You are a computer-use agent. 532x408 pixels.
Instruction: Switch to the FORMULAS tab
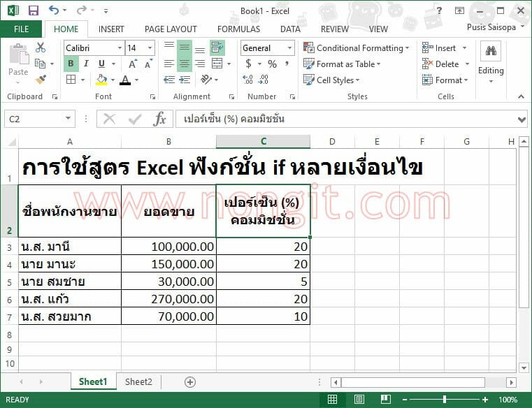point(238,29)
